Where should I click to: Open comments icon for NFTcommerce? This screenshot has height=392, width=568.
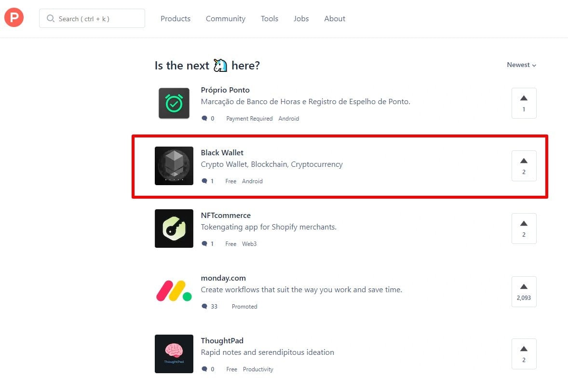(x=204, y=244)
